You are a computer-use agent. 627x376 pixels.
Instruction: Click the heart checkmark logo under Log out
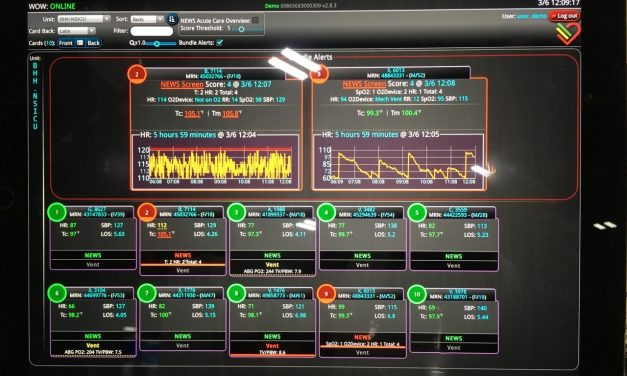pos(568,34)
